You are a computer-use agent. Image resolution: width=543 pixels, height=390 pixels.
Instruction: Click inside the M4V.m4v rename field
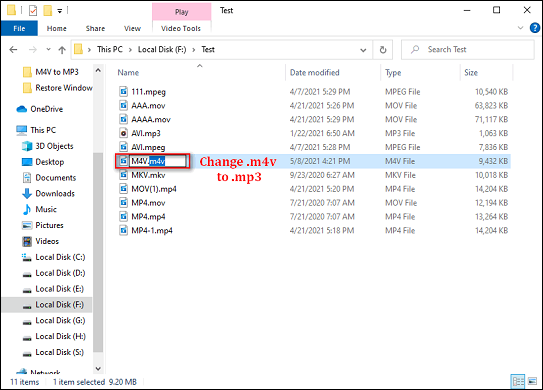point(159,161)
